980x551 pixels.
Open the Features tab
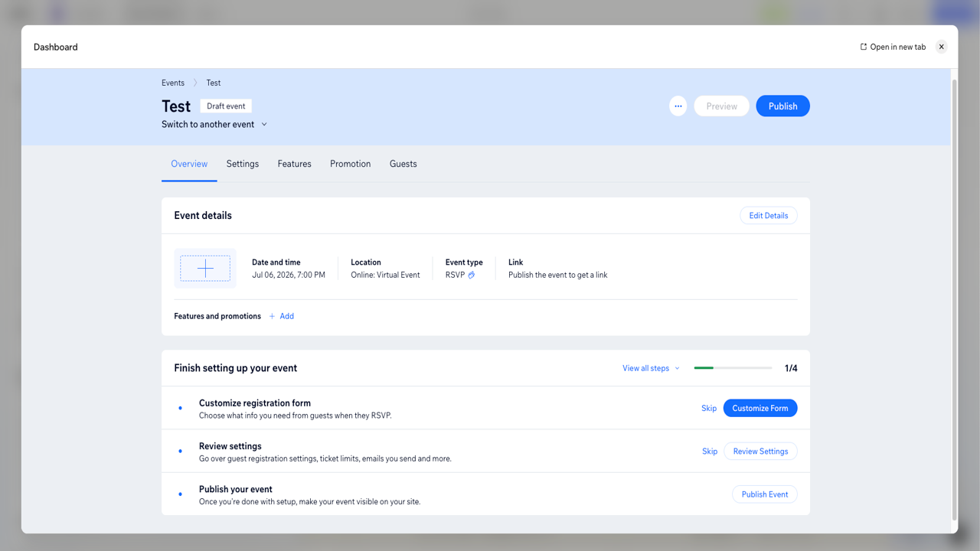point(294,164)
